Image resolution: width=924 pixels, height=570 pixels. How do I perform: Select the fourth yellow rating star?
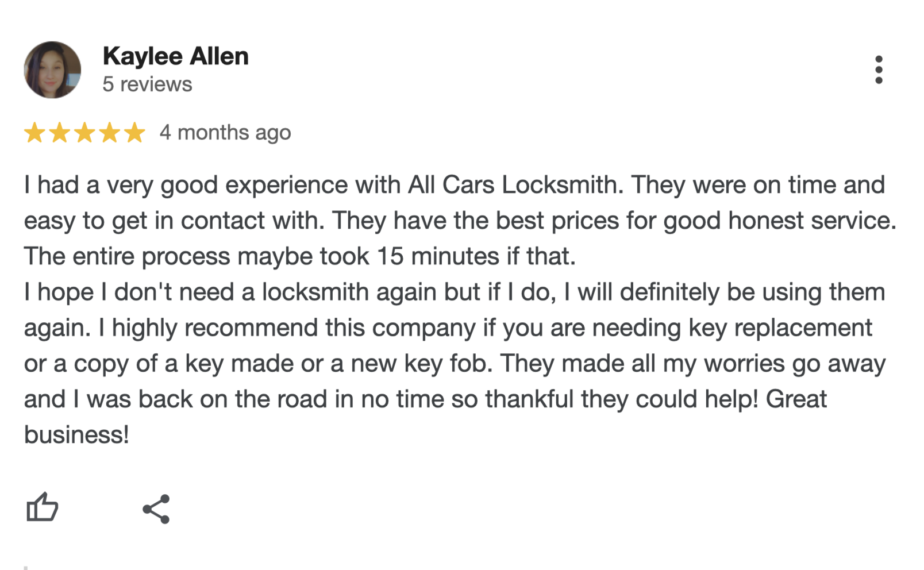[x=109, y=132]
